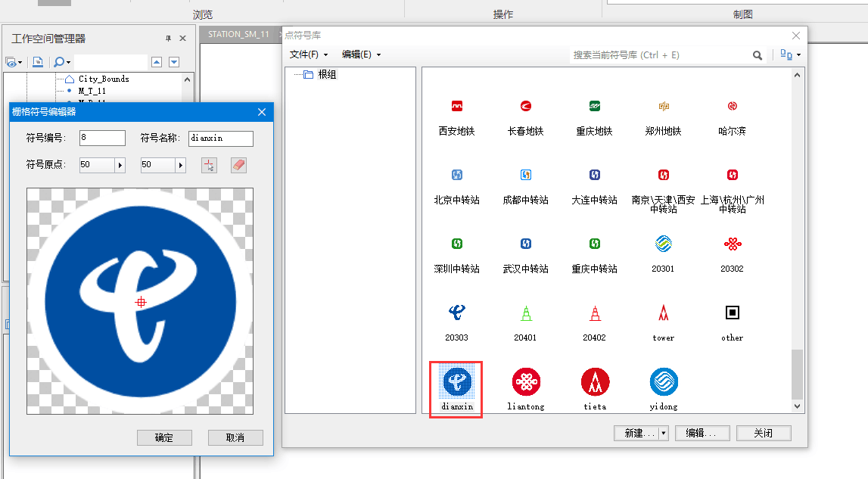Click the move down arrow in workspace manager
This screenshot has width=868, height=479.
point(174,62)
